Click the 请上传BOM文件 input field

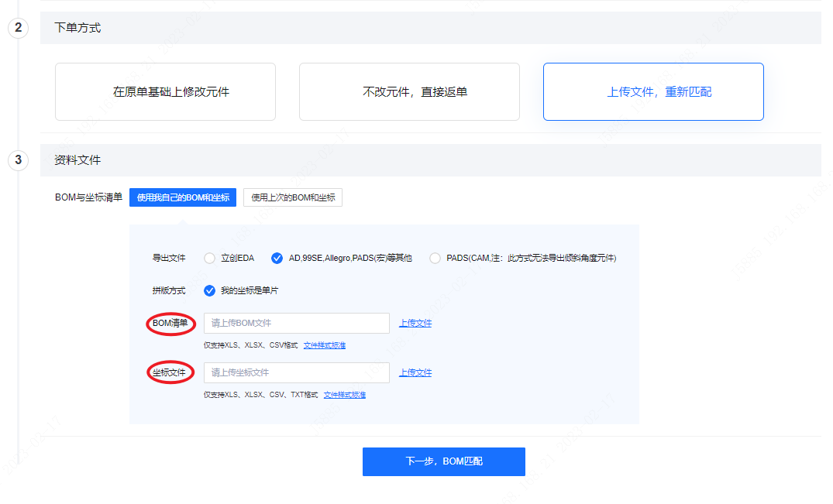(296, 323)
